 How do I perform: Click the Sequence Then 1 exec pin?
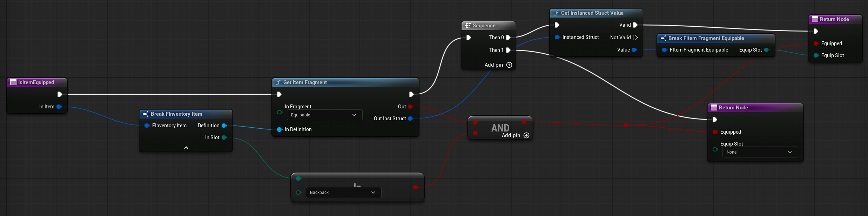coord(508,50)
